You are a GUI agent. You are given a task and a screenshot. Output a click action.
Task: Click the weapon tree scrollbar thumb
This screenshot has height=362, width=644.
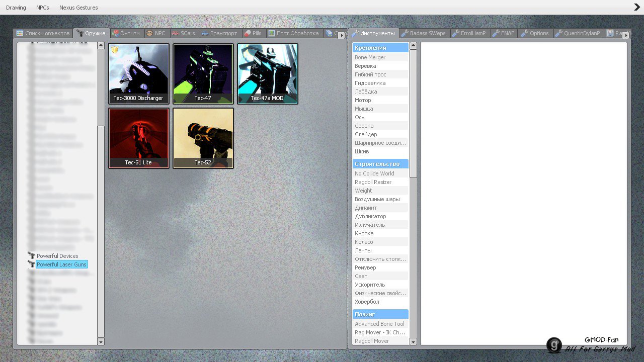[x=101, y=231]
